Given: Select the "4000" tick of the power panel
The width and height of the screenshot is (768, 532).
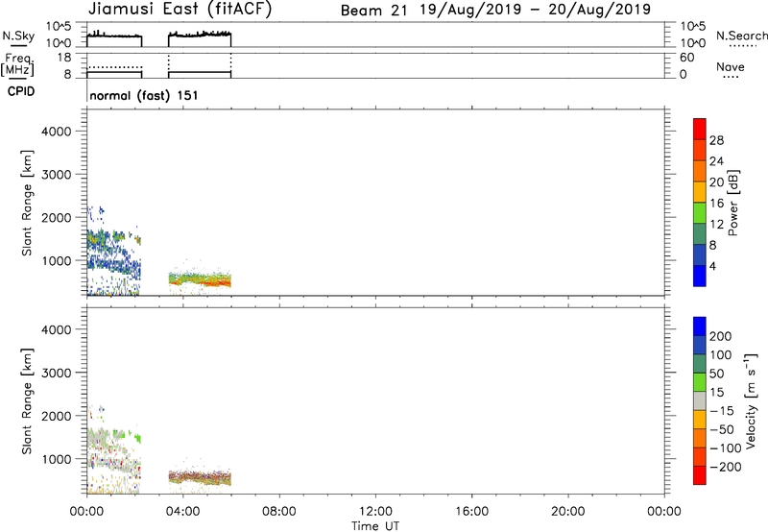Looking at the screenshot, I should coord(57,132).
